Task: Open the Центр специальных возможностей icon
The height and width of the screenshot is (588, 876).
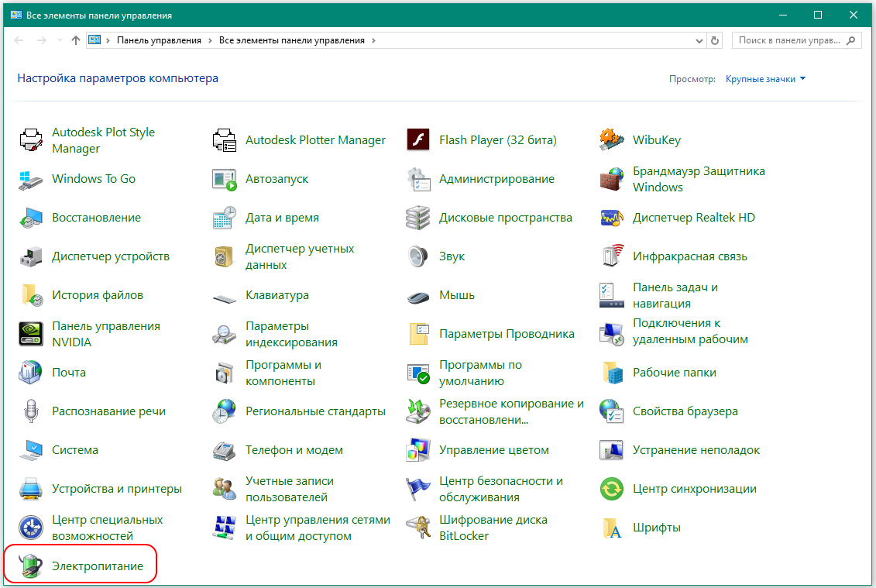Action: (x=31, y=528)
